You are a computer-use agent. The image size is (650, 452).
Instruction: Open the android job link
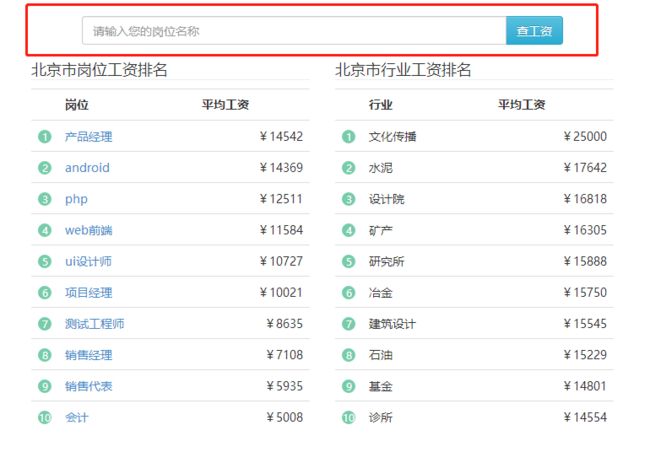point(87,168)
